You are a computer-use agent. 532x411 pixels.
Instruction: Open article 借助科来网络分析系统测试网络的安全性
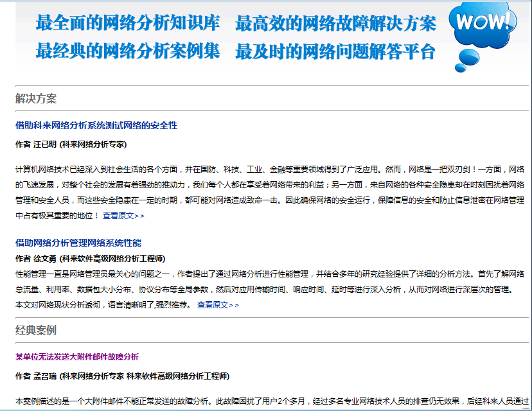(96, 125)
